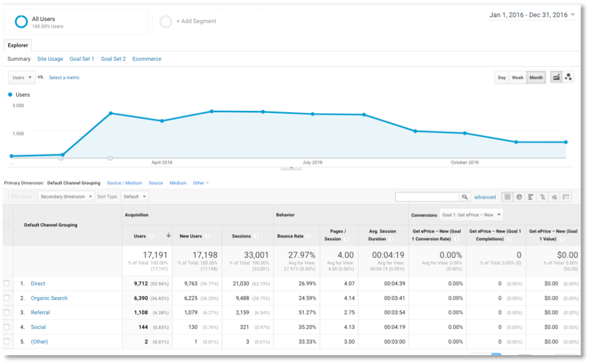Open the Explorer tab

18,45
